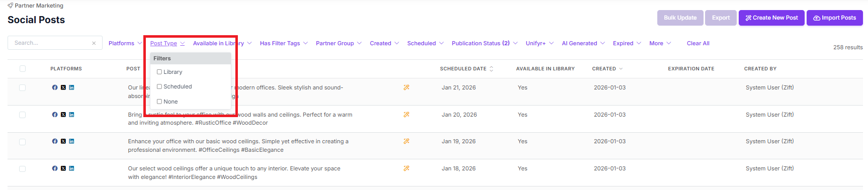
Task: Open post about basic wood ceilings
Action: point(238,146)
